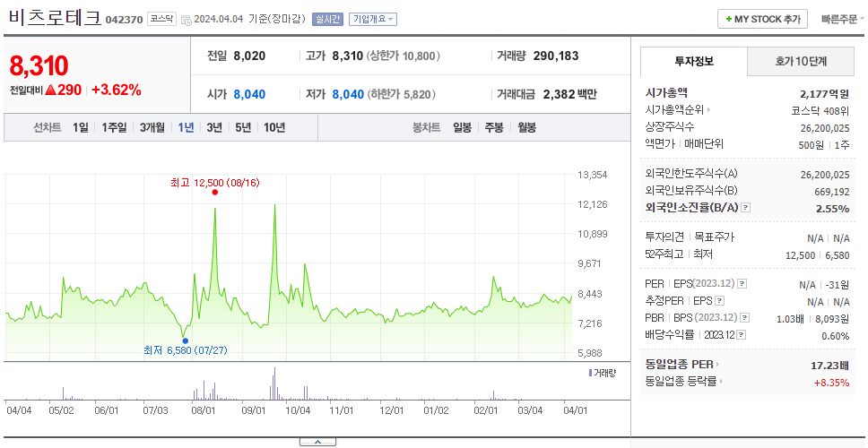
Task: Click the calendar icon beside the 2024.04.04 date
Action: click(186, 20)
